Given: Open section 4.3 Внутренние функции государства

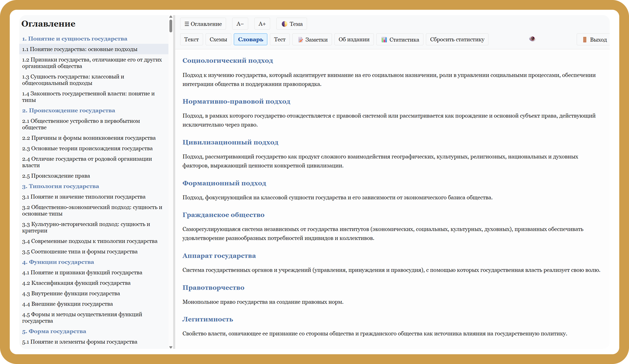Looking at the screenshot, I should pos(71,293).
